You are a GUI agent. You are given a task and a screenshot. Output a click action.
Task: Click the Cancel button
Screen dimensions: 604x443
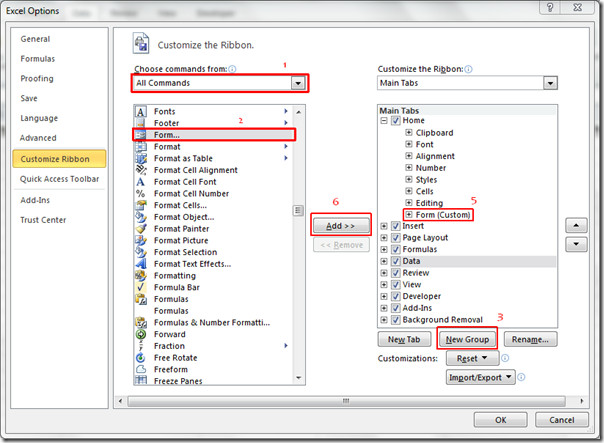[562, 420]
